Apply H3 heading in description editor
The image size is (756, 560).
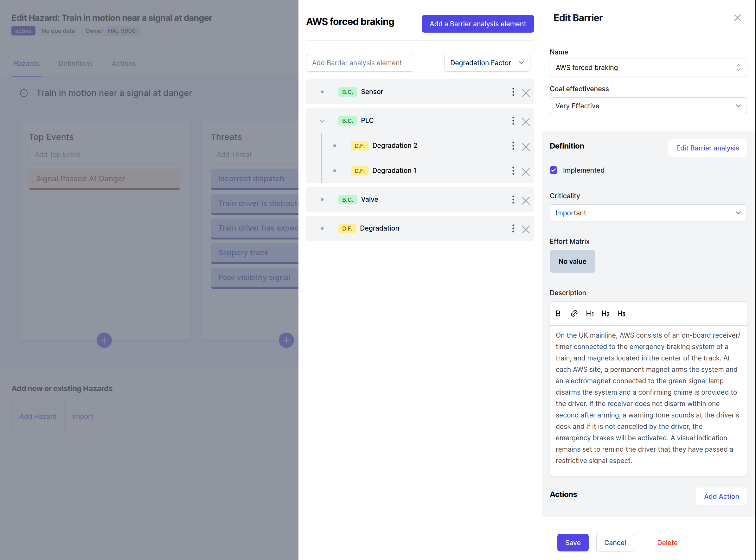(x=621, y=314)
